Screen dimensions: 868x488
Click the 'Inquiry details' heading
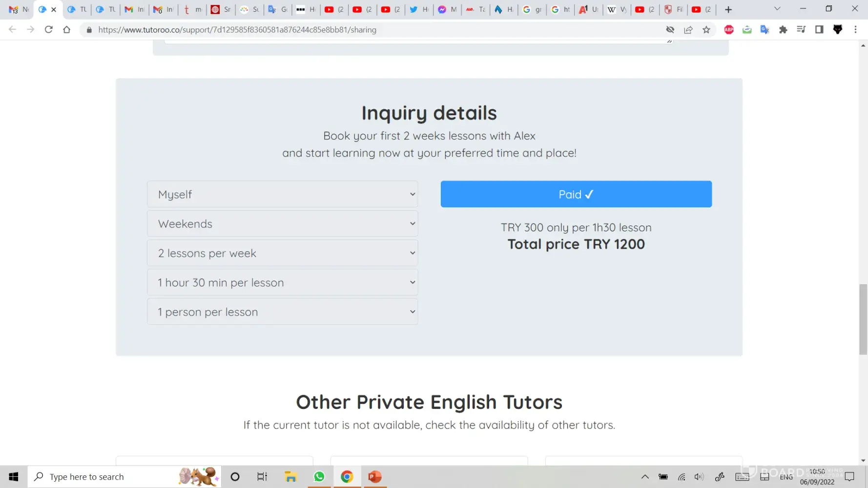[x=429, y=113]
